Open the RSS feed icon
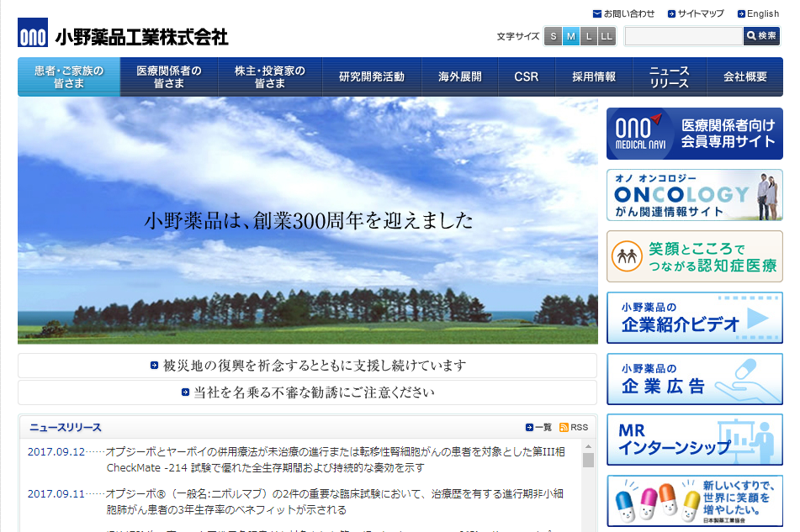The height and width of the screenshot is (532, 800). pos(564,428)
